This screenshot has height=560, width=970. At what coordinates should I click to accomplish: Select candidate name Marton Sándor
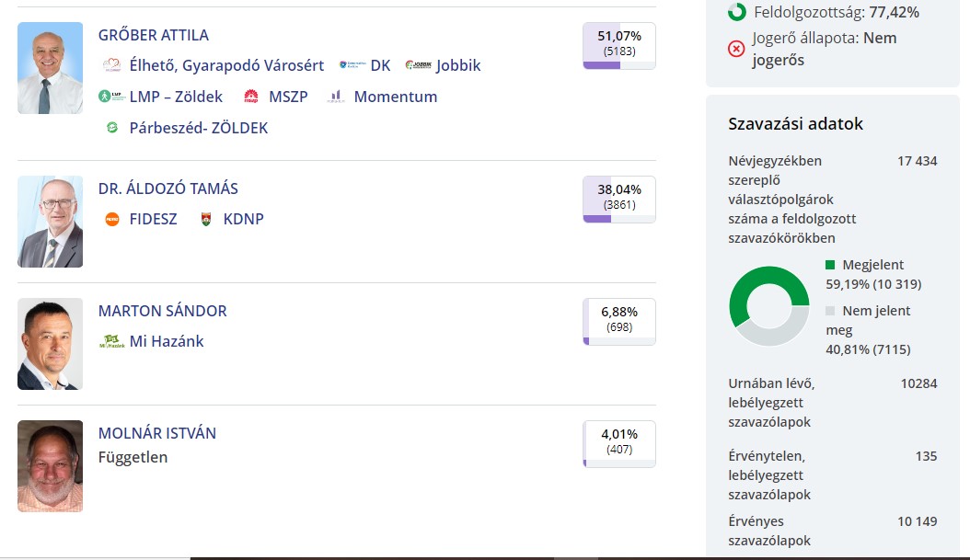click(163, 311)
